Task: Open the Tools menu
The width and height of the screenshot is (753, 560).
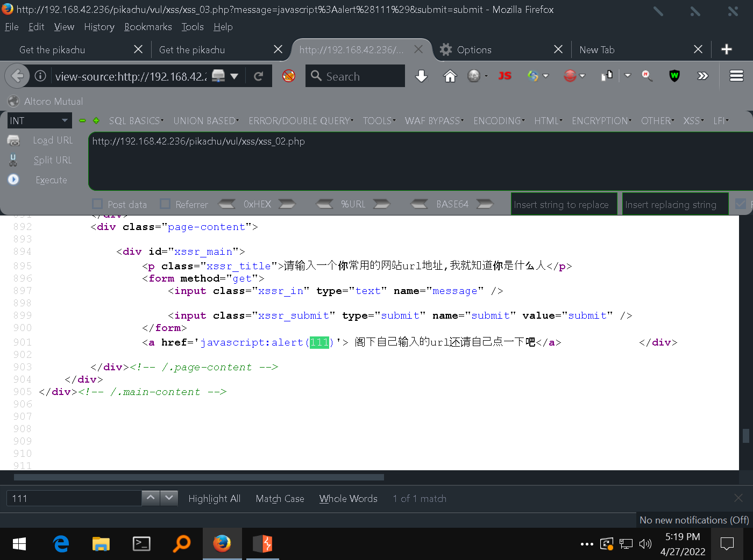Action: (193, 27)
